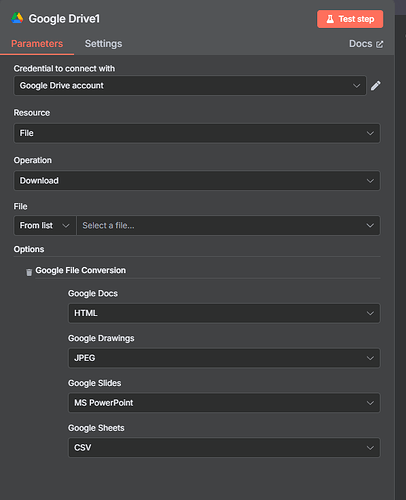Viewport: 406px width, 500px height.
Task: Open the Google Sheets CSV dropdown
Action: pyautogui.click(x=224, y=448)
